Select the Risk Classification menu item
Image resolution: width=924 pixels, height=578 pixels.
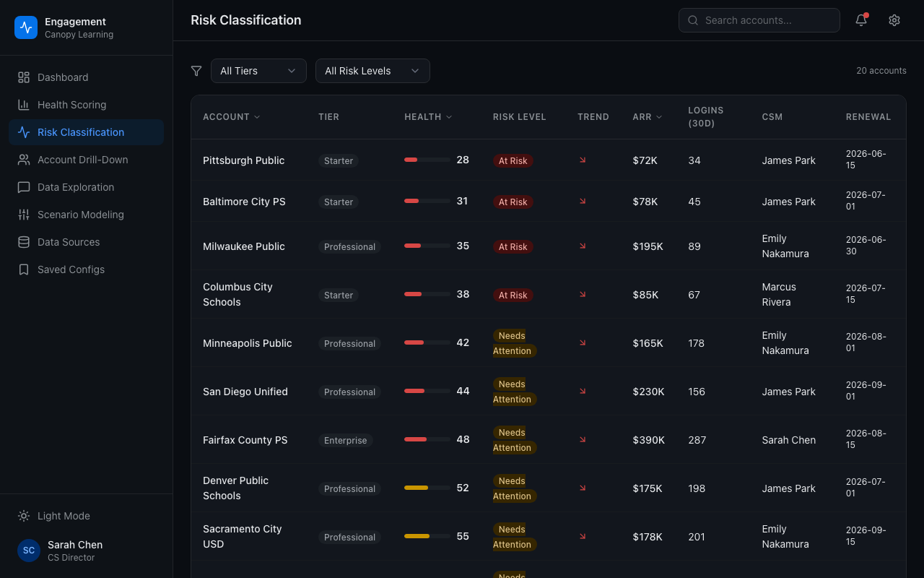(x=82, y=132)
